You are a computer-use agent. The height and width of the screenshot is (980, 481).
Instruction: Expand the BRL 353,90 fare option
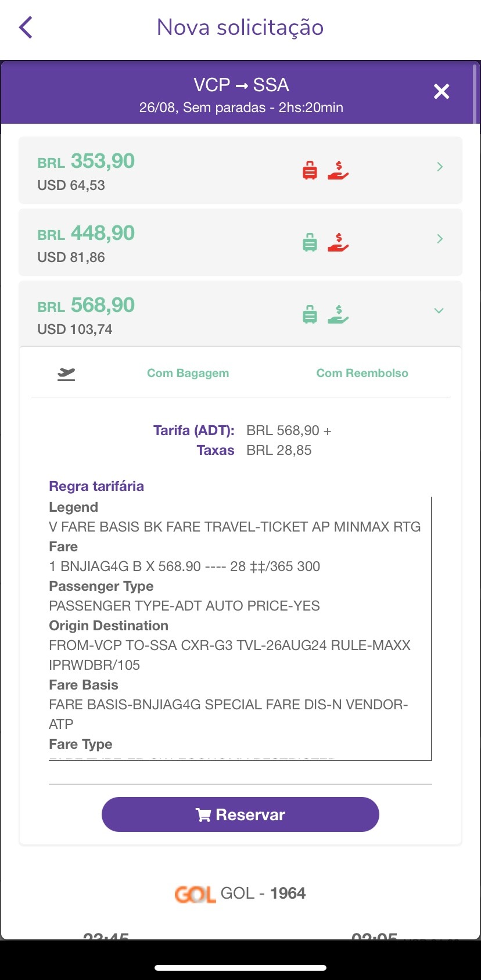click(440, 167)
